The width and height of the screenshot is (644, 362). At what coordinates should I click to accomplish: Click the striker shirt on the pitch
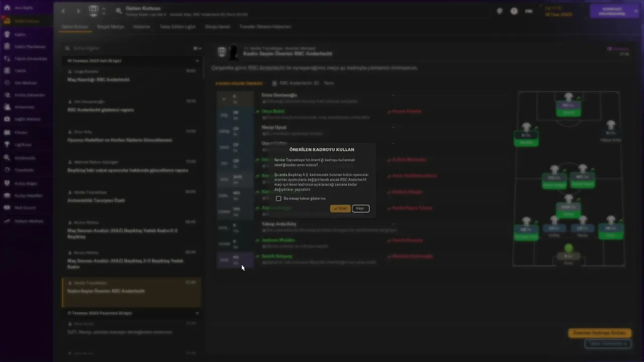(x=569, y=99)
